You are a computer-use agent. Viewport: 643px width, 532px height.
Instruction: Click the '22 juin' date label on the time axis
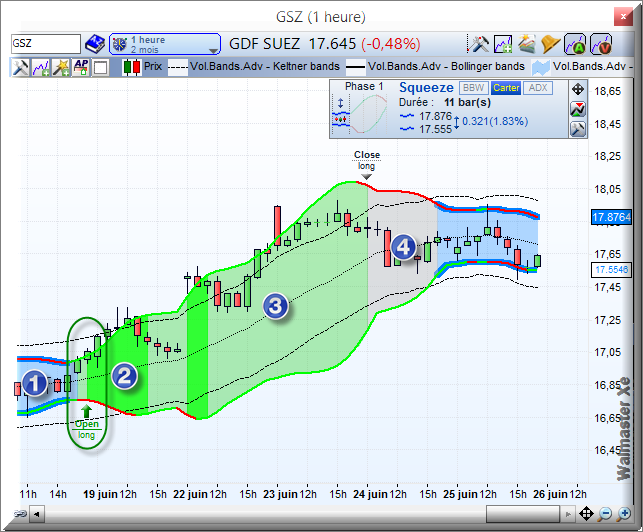point(190,494)
